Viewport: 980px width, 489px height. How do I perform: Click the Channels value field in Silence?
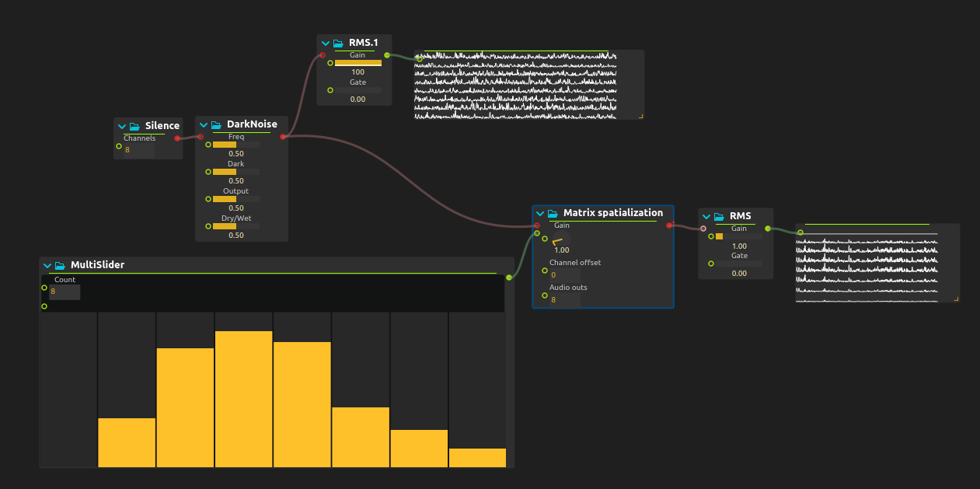(138, 150)
